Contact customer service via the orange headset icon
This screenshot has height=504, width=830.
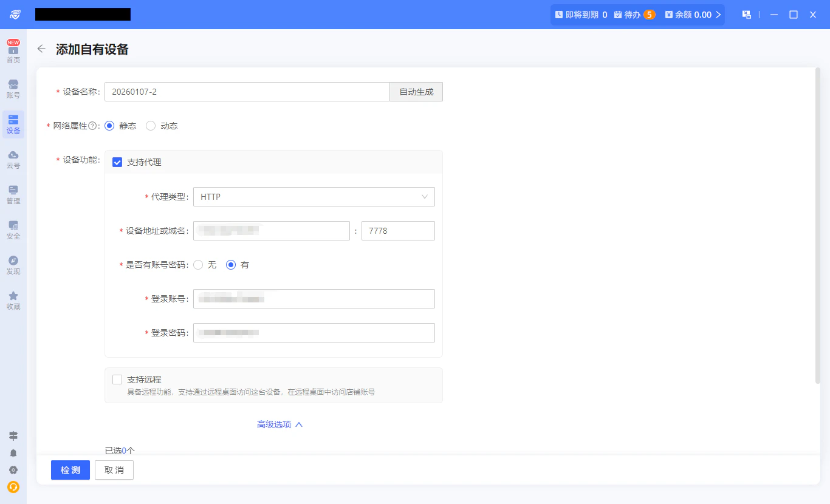(x=13, y=487)
